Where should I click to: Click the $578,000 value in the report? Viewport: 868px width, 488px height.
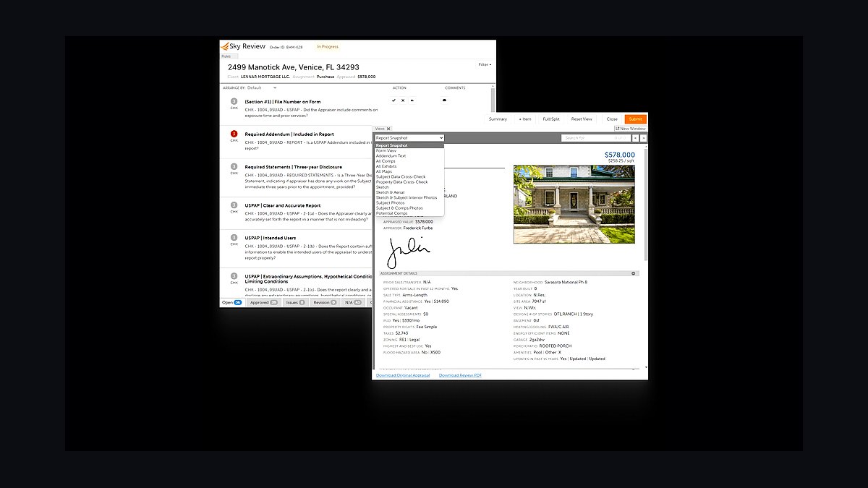point(620,155)
